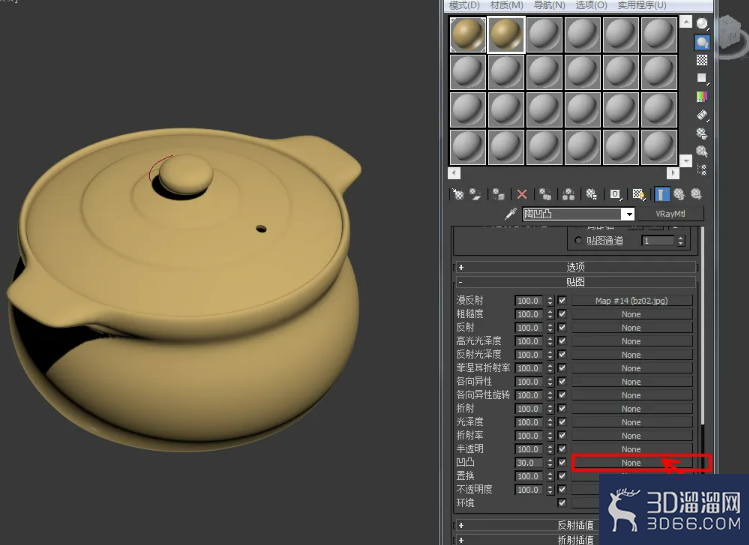The height and width of the screenshot is (545, 749).
Task: Click the Make Preview film icon
Action: (702, 115)
